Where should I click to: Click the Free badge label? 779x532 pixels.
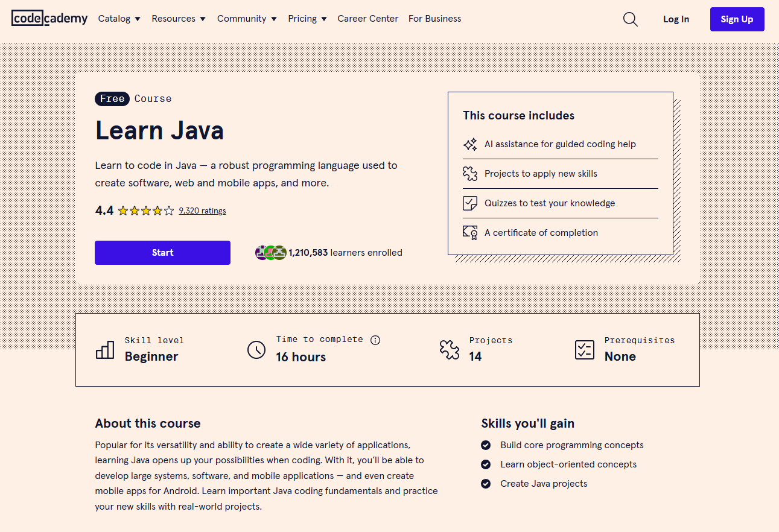(x=112, y=99)
